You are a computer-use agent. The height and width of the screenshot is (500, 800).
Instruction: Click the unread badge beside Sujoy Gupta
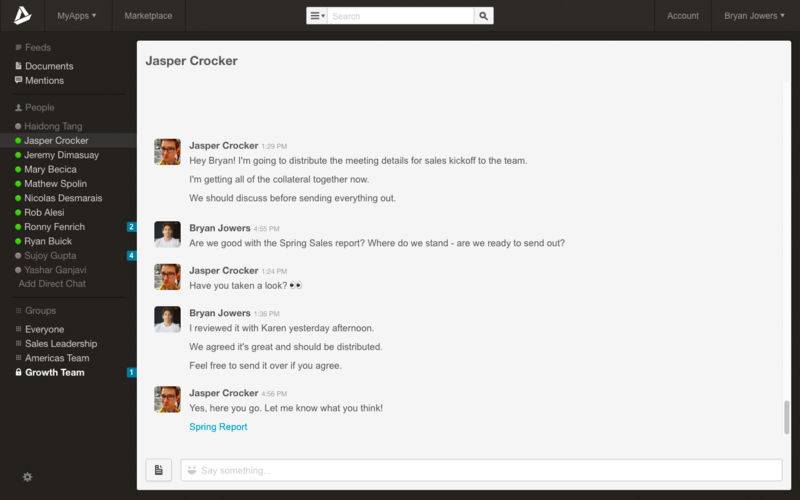pyautogui.click(x=131, y=256)
